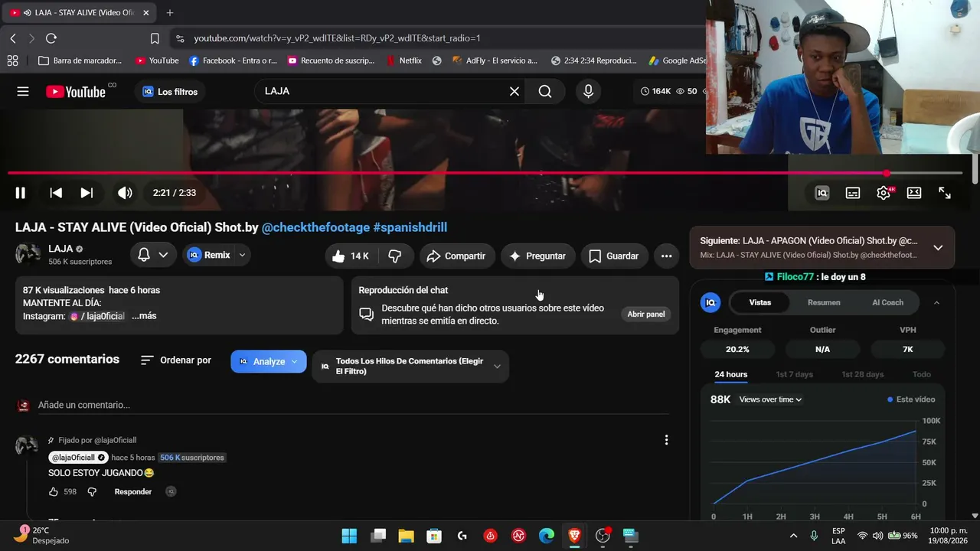
Task: Bookmark this page in the browser
Action: [155, 38]
